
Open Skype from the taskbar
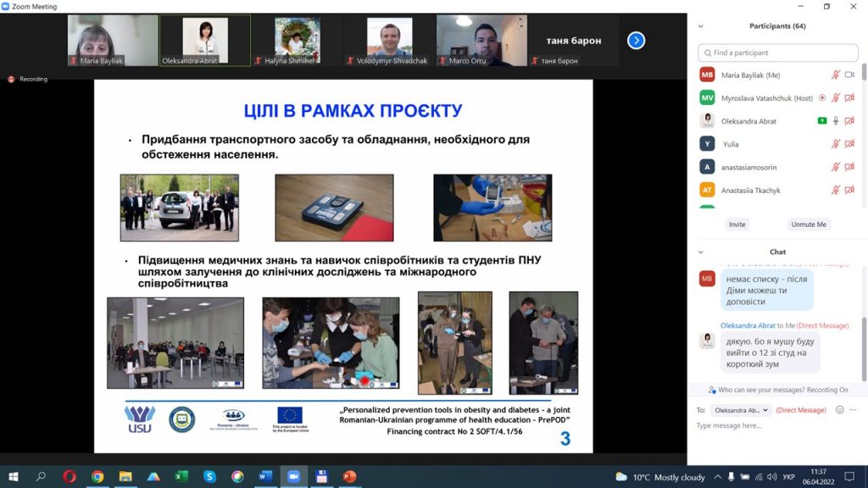[x=209, y=476]
